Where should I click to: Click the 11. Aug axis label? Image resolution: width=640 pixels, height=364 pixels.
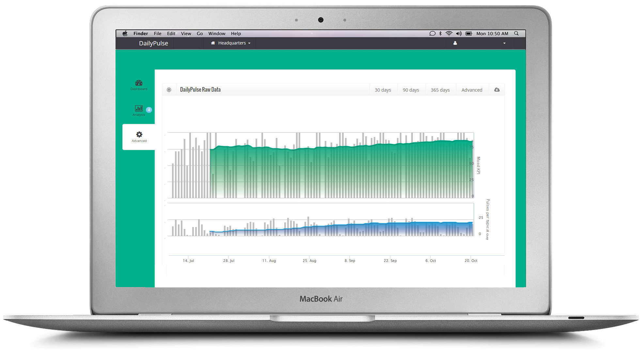pos(269,261)
